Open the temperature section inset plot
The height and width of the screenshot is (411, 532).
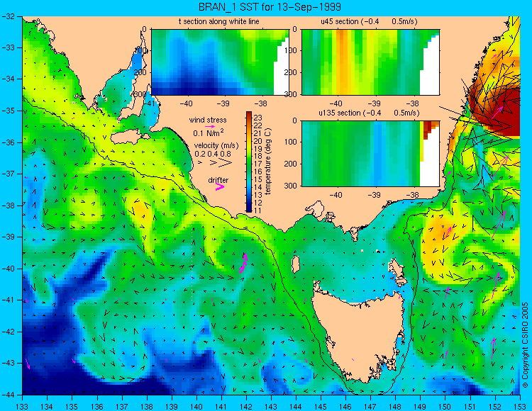click(x=220, y=62)
